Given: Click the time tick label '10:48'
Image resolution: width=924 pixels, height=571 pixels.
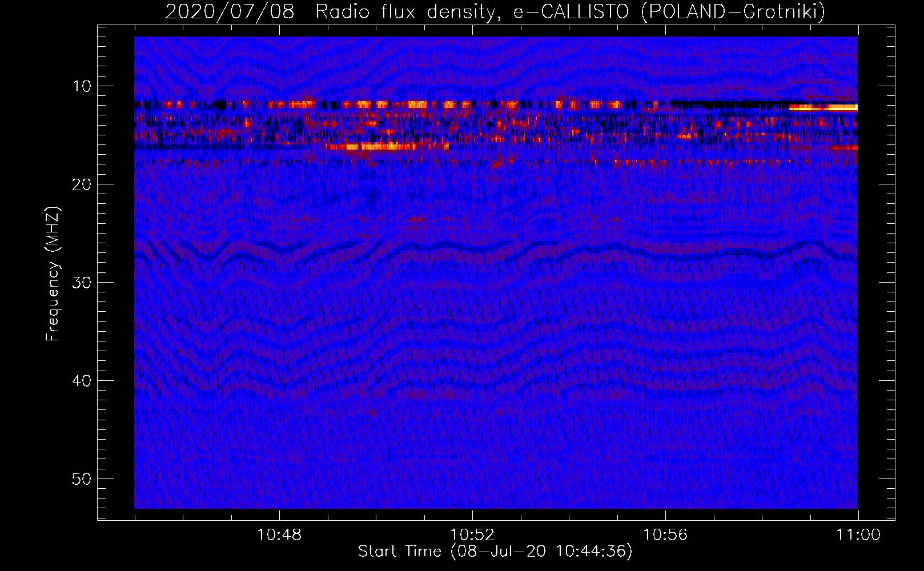Looking at the screenshot, I should point(279,535).
